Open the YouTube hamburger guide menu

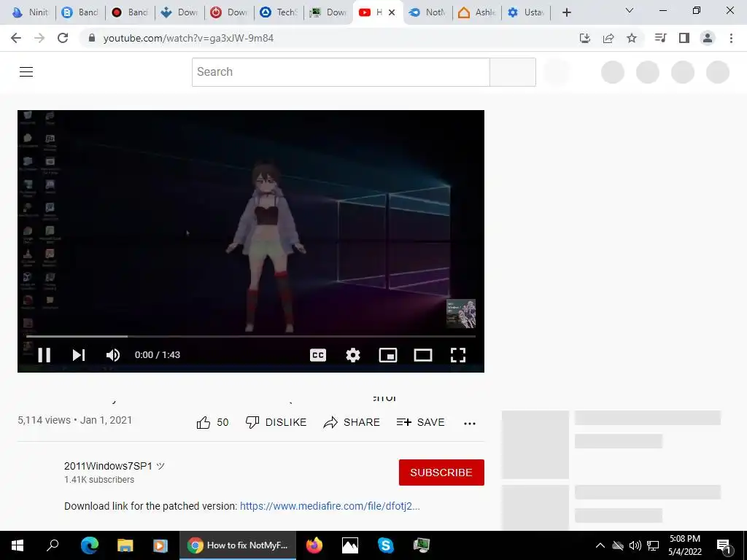point(26,72)
